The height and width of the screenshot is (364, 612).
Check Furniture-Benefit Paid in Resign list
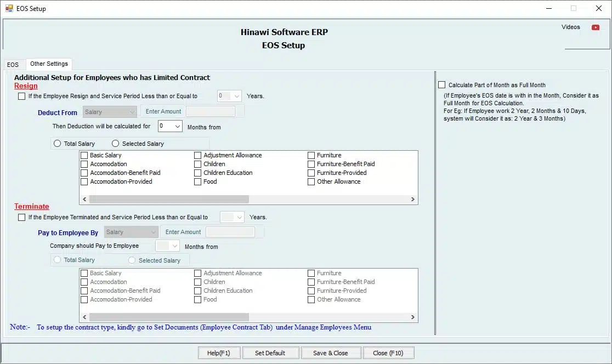pyautogui.click(x=311, y=164)
